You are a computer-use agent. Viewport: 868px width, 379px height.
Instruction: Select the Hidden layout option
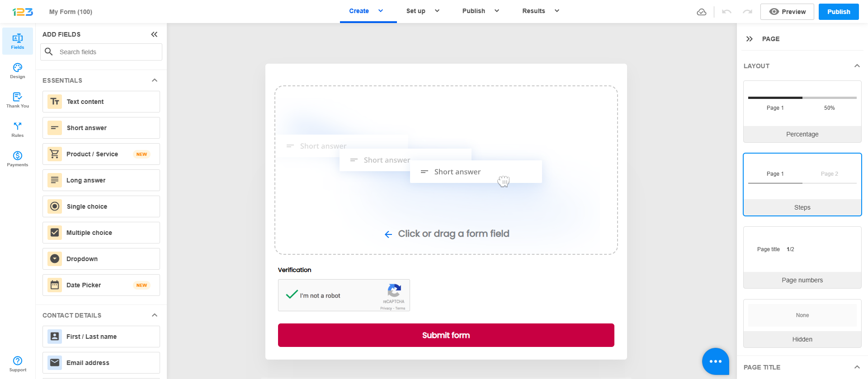click(x=802, y=323)
